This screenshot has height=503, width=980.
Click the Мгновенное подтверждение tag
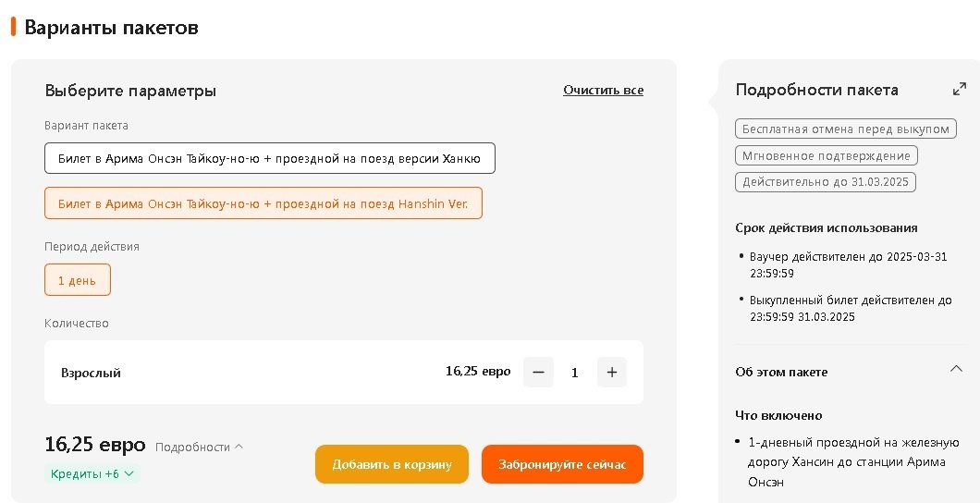(827, 155)
